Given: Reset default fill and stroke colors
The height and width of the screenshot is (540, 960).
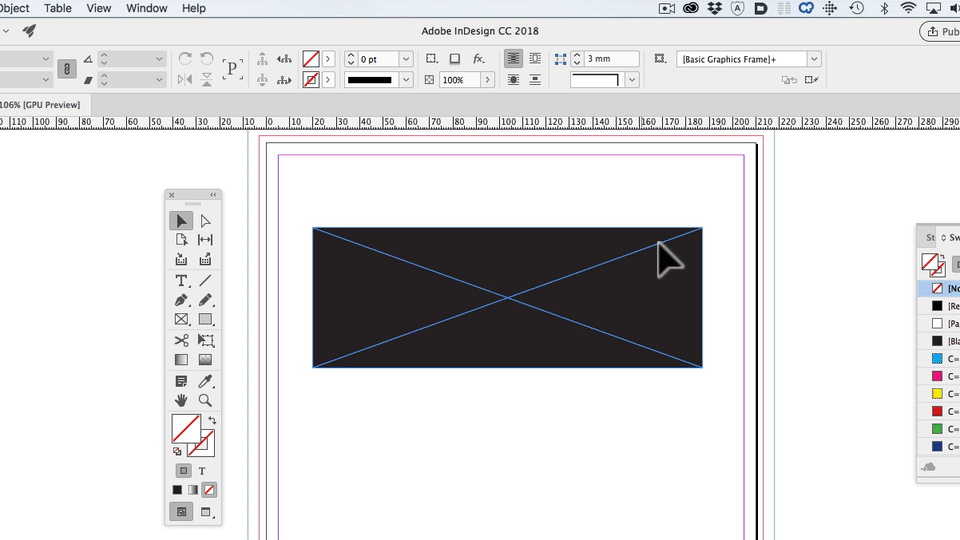Looking at the screenshot, I should (x=177, y=452).
